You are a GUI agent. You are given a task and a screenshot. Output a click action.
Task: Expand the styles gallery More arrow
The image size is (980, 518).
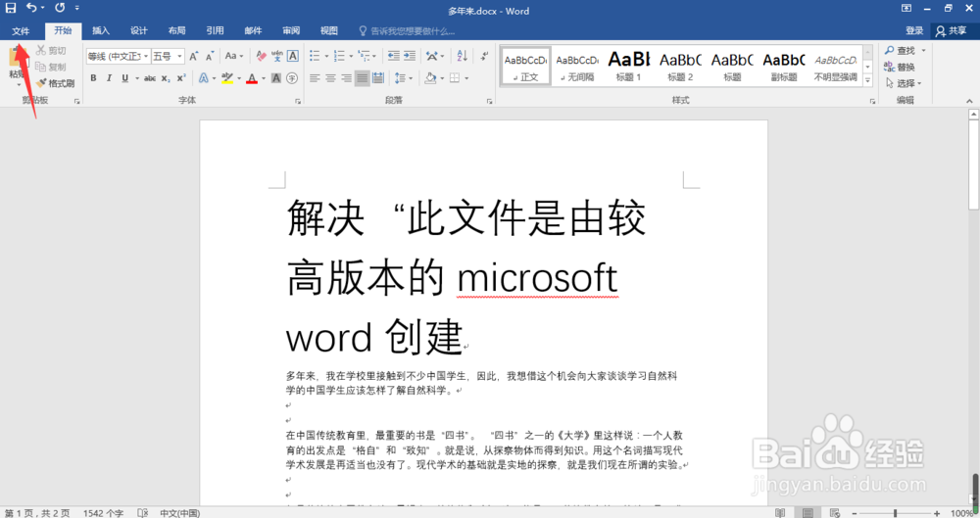coord(867,80)
